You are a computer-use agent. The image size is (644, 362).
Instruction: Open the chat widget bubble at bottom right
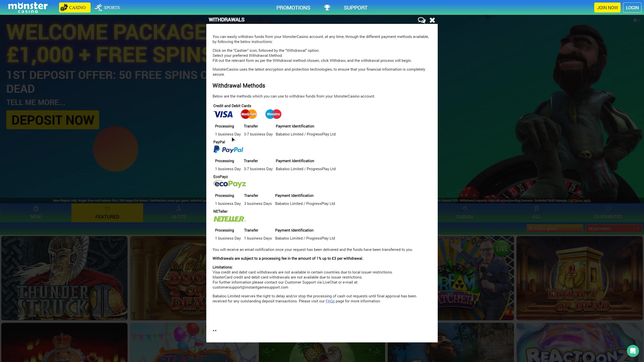[x=633, y=351]
